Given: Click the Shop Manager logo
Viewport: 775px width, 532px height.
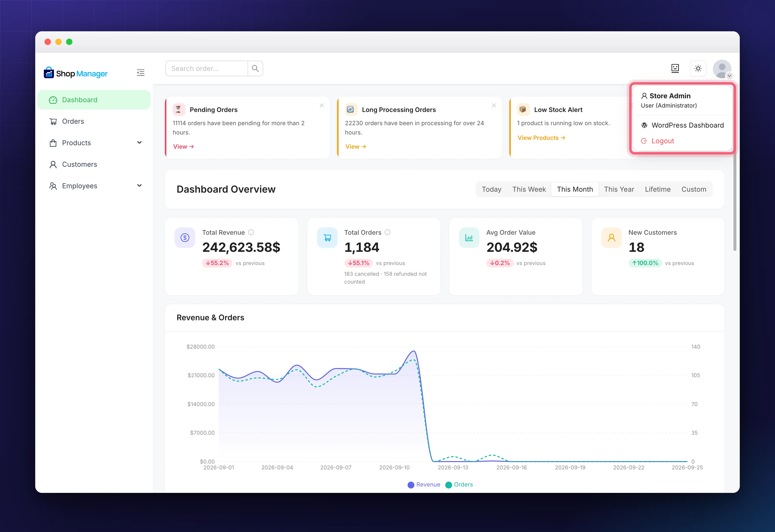Looking at the screenshot, I should click(76, 73).
